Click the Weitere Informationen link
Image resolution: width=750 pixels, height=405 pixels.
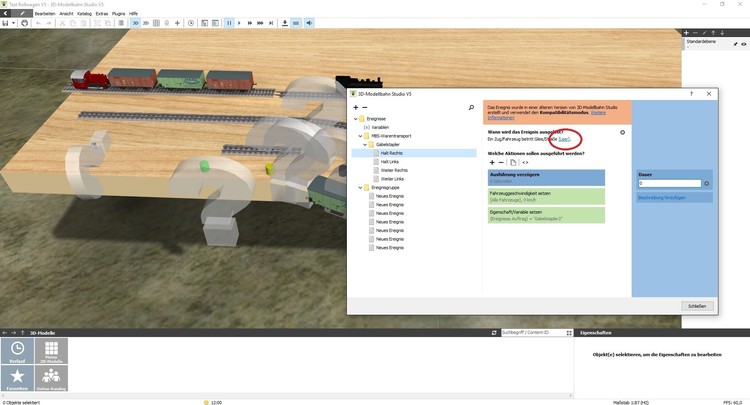coord(547,115)
